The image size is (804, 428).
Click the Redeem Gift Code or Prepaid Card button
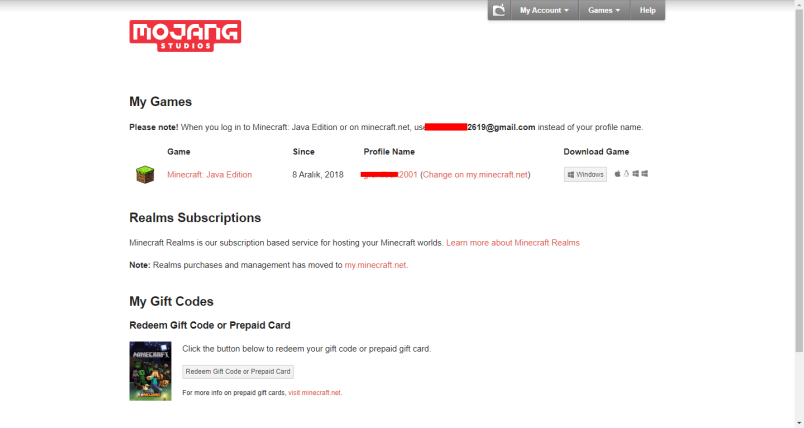238,372
